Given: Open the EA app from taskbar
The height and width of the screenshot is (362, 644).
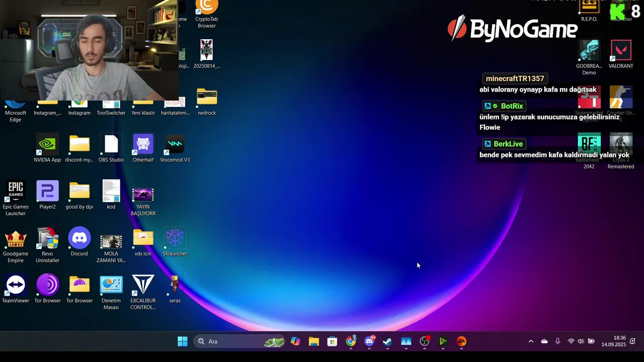Looking at the screenshot, I should (461, 341).
